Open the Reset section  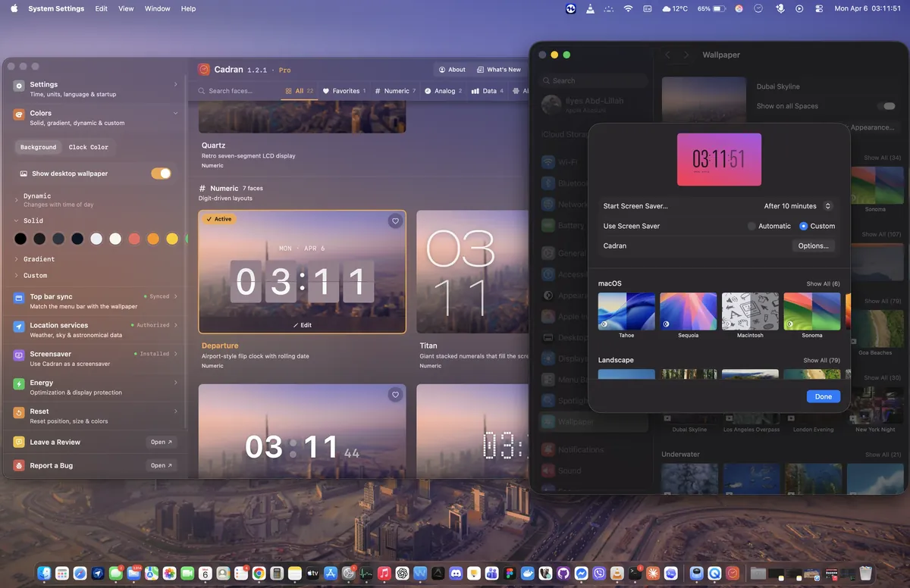click(x=95, y=416)
